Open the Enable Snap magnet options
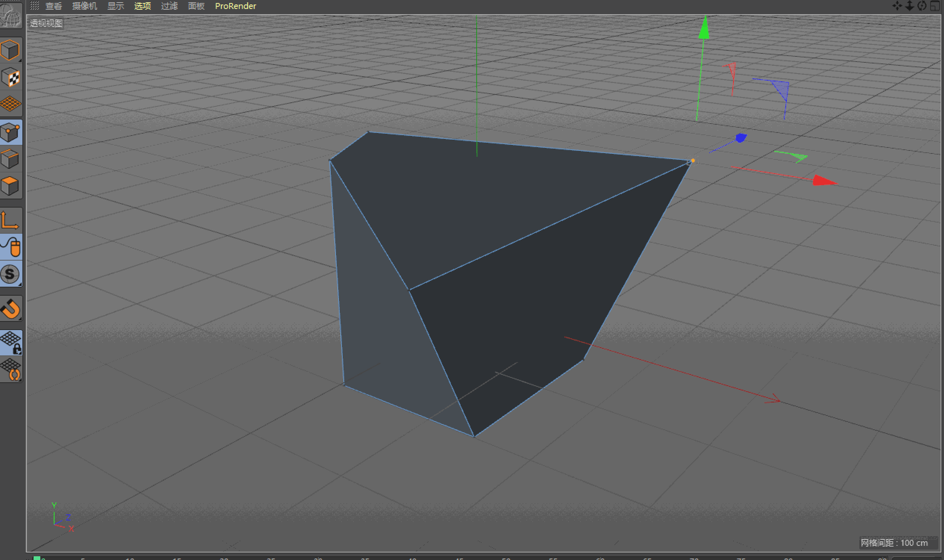Image resolution: width=944 pixels, height=560 pixels. 10,309
